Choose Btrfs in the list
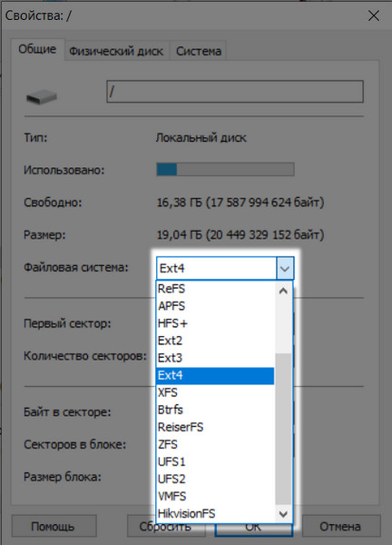392x545 pixels. click(215, 410)
